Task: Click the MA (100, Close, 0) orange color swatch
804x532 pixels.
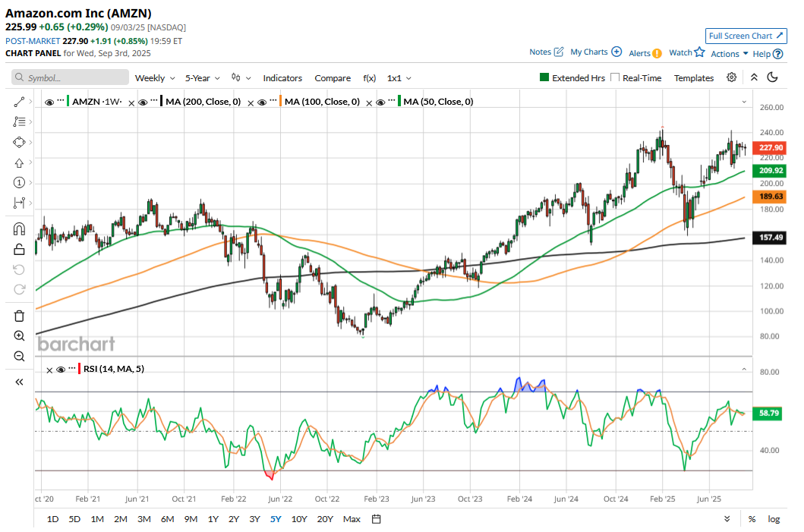Action: pos(280,101)
